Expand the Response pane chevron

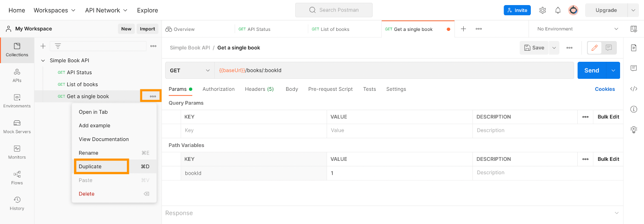coord(617,213)
